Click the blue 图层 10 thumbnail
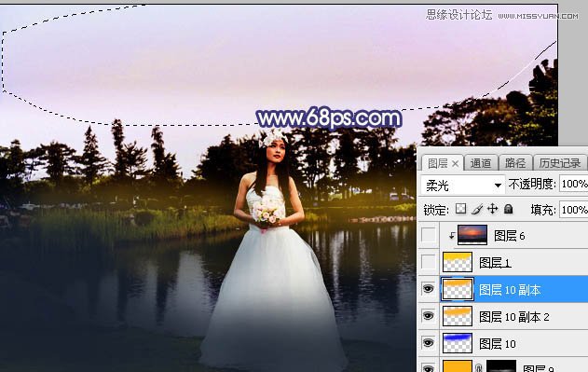588x372 pixels. (458, 343)
